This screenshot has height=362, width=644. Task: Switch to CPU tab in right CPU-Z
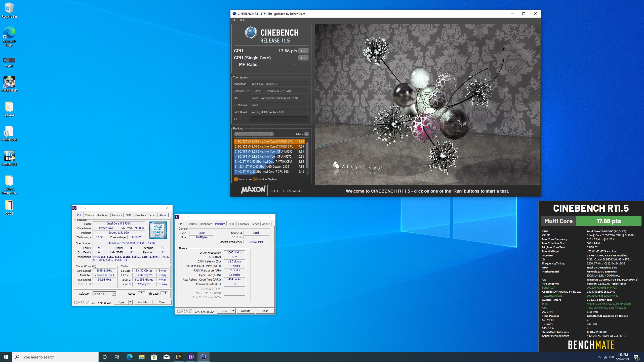(181, 224)
